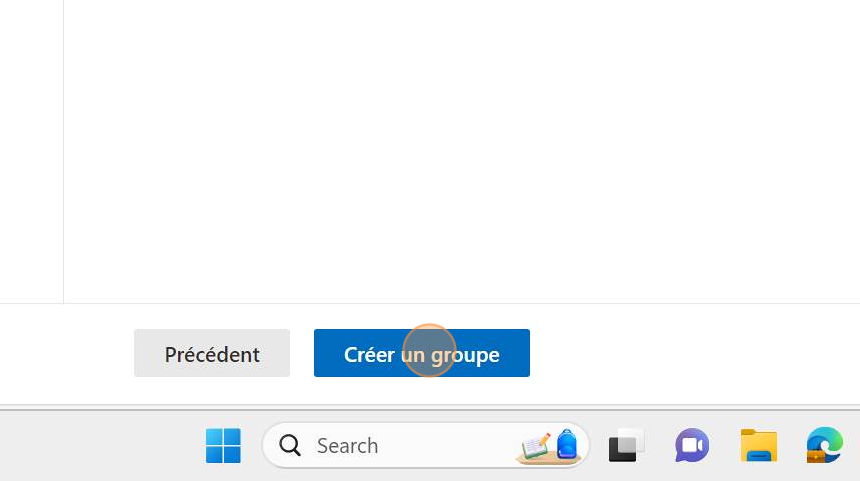Screen dimensions: 860x481
Task: Focus the Search placeholder text in taskbar
Action: tap(347, 445)
